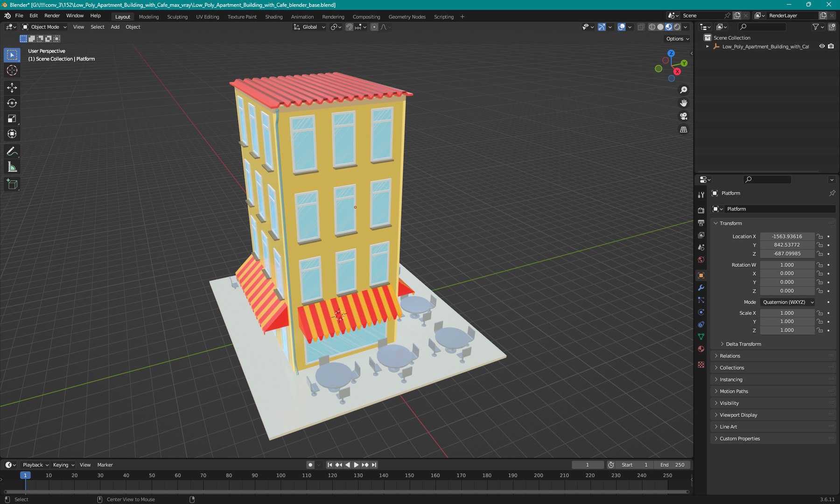The width and height of the screenshot is (840, 504).
Task: Collapse the Transform panel
Action: [x=730, y=224]
